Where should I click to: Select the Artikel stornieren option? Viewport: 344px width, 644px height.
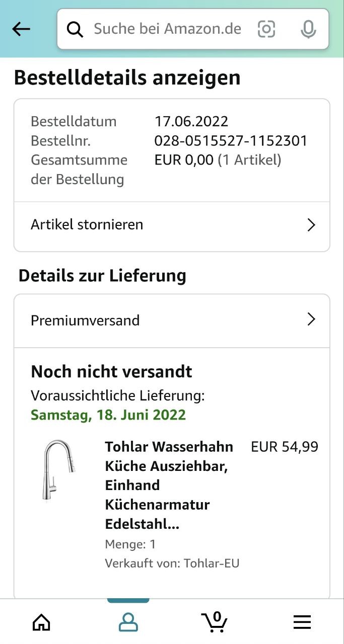[x=87, y=224]
